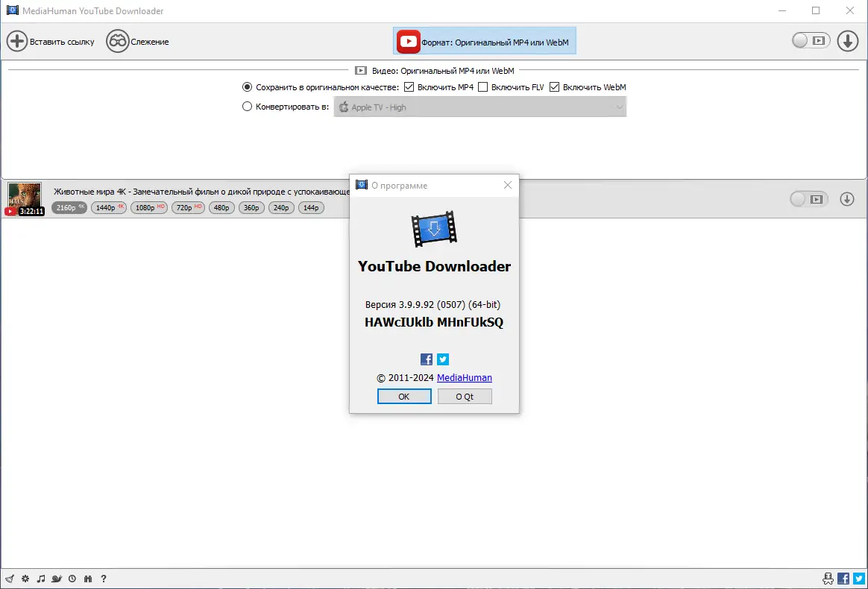Select 2160p 4K quality
Screen dimensions: 868x589
point(69,207)
